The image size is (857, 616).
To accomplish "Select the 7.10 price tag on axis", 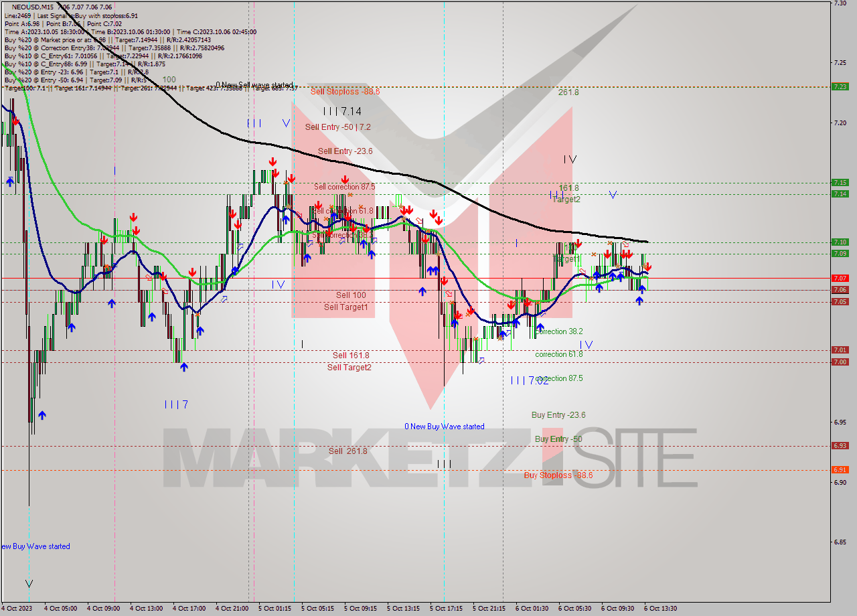I will click(x=840, y=242).
